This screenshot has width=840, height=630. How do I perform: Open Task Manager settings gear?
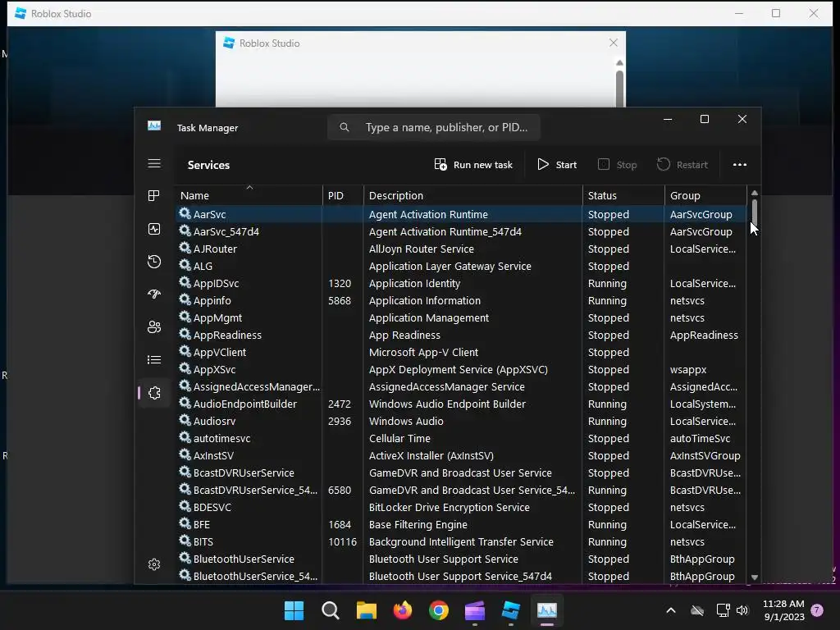(154, 564)
